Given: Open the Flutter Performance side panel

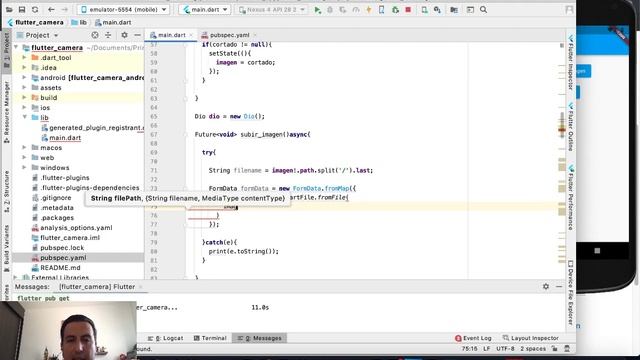Looking at the screenshot, I should click(x=571, y=198).
